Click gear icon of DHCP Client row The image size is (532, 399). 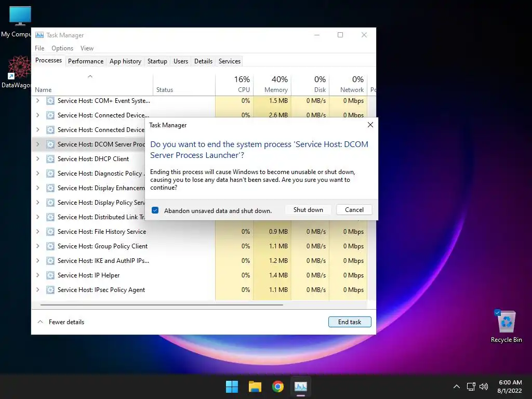click(x=50, y=159)
